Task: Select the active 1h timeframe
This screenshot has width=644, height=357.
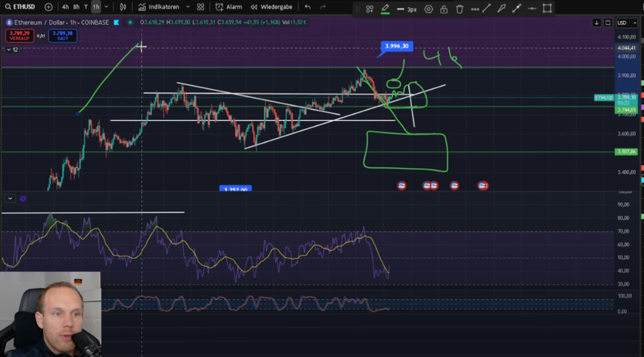Action: (96, 7)
